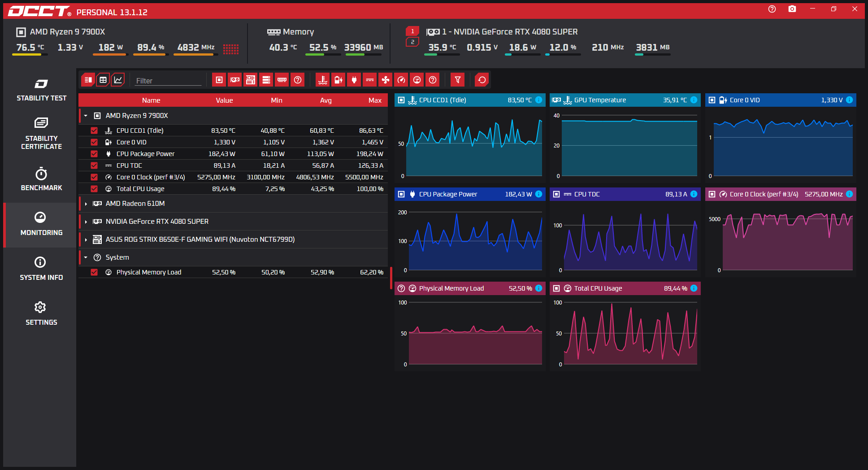This screenshot has width=868, height=470.
Task: Click the memory usage 52.5 % bar
Action: click(323, 54)
